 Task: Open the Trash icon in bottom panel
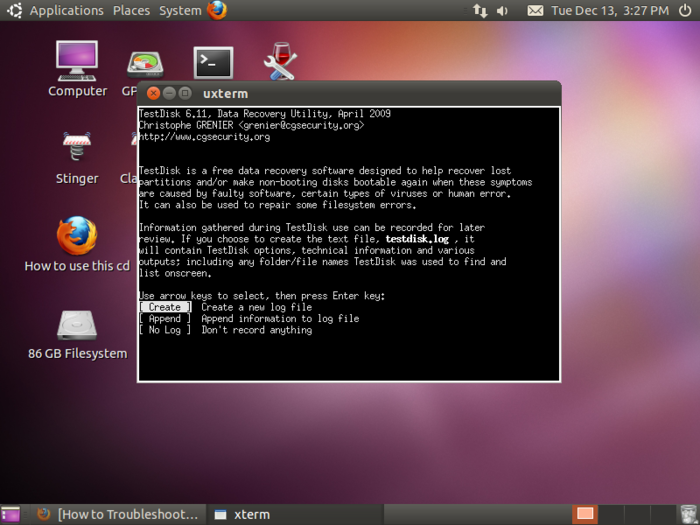(688, 514)
